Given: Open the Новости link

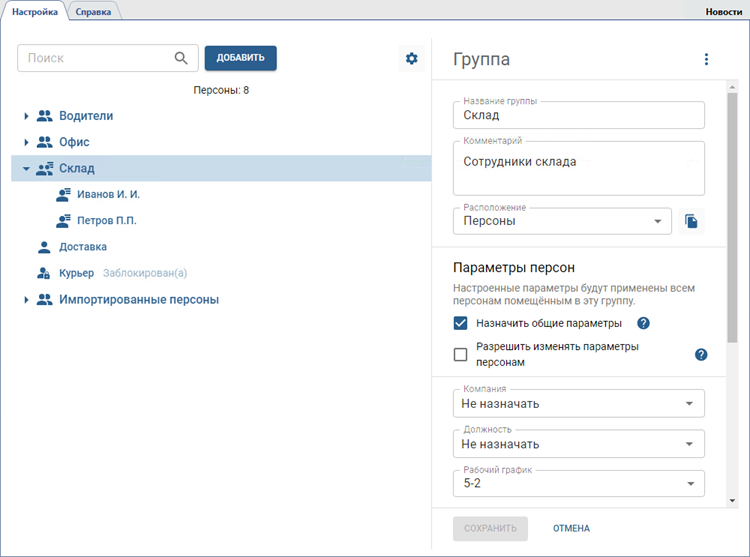Looking at the screenshot, I should coord(724,11).
